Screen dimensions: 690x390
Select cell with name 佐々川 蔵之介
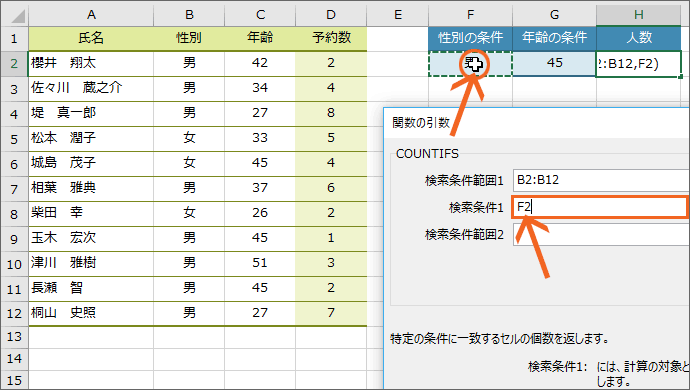(x=91, y=88)
